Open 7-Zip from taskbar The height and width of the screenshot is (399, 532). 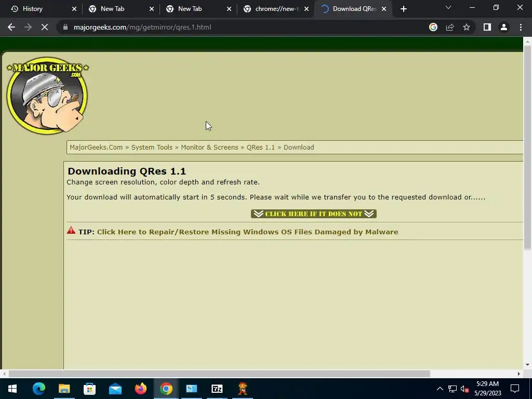click(217, 389)
